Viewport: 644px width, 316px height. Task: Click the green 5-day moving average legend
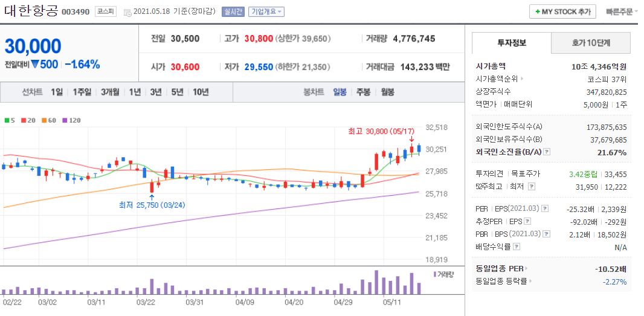(x=8, y=120)
